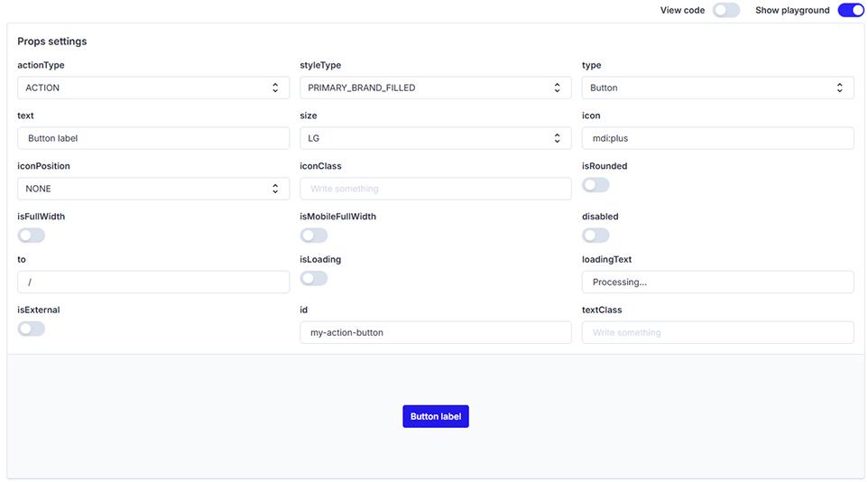Enable the isFullWidth toggle
The height and width of the screenshot is (482, 868).
point(31,236)
